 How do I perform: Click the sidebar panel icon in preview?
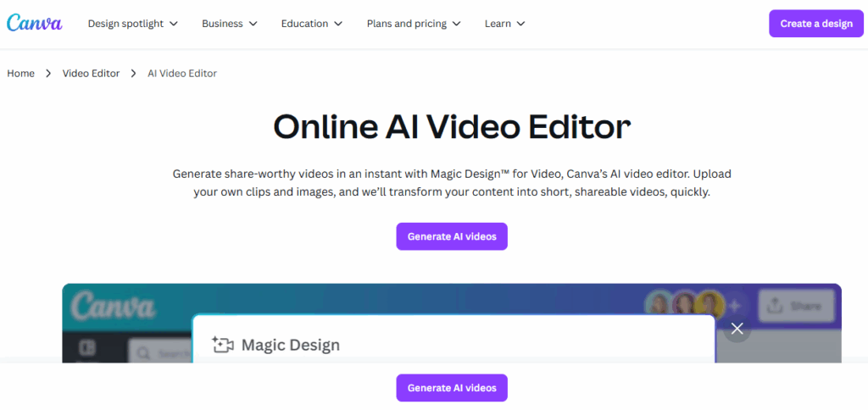coord(87,348)
